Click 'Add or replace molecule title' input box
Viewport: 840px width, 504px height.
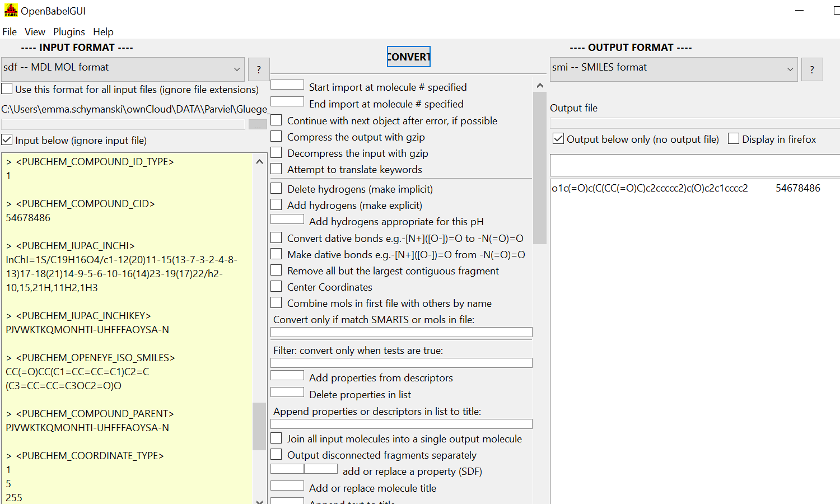pos(287,486)
